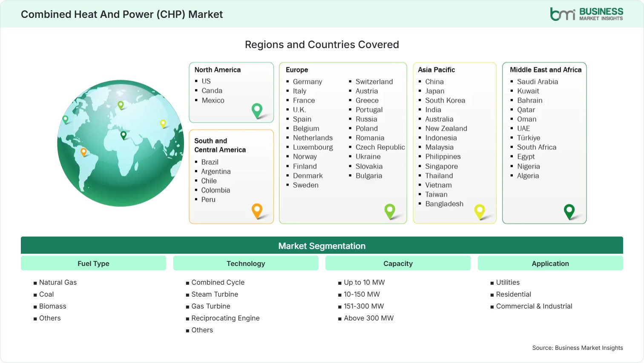Image resolution: width=644 pixels, height=363 pixels.
Task: Click '10-150 MW' under Capacity
Action: [362, 294]
